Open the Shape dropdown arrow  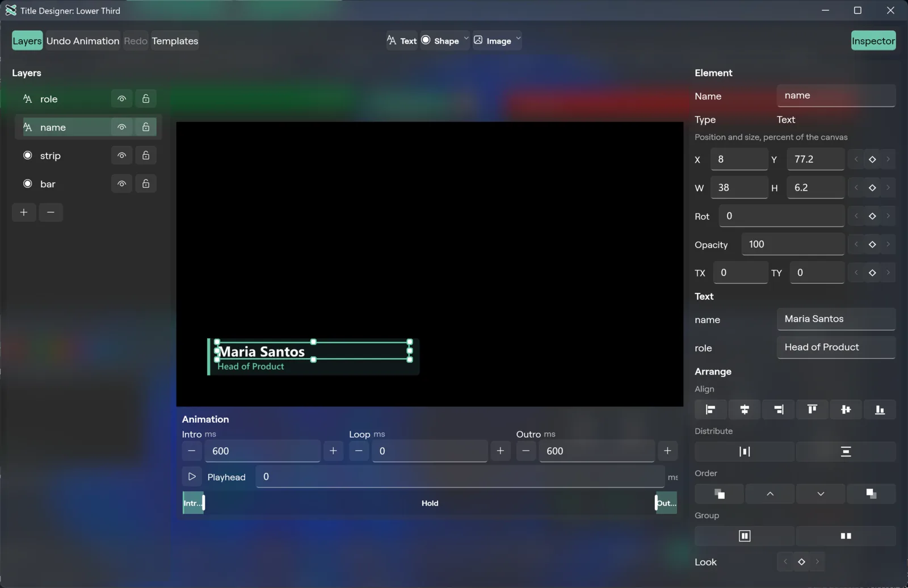coord(466,39)
